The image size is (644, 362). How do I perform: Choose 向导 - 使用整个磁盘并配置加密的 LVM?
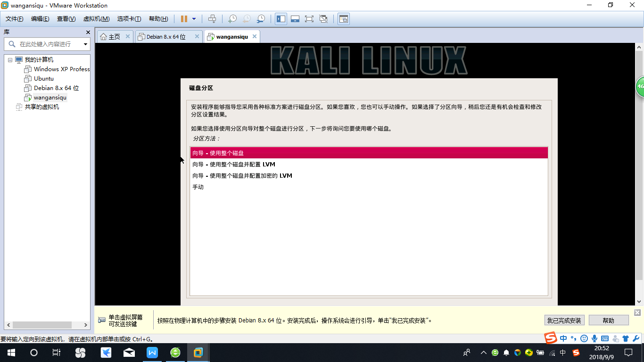[x=369, y=176]
